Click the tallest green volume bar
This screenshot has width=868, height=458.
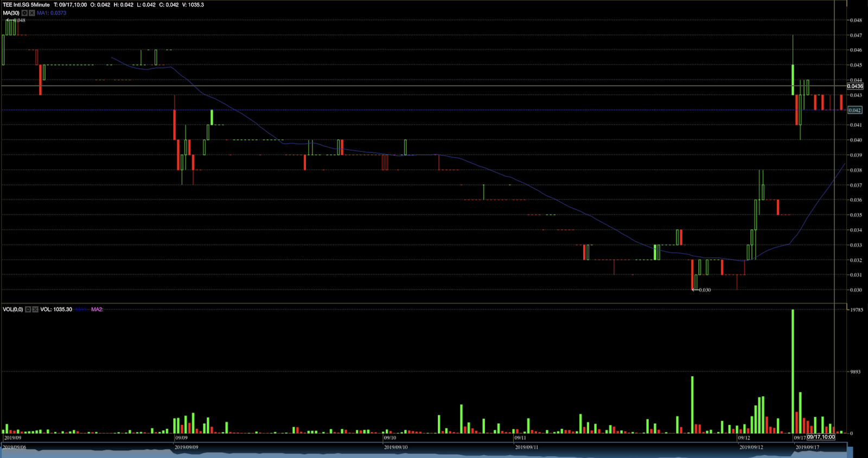[793, 371]
